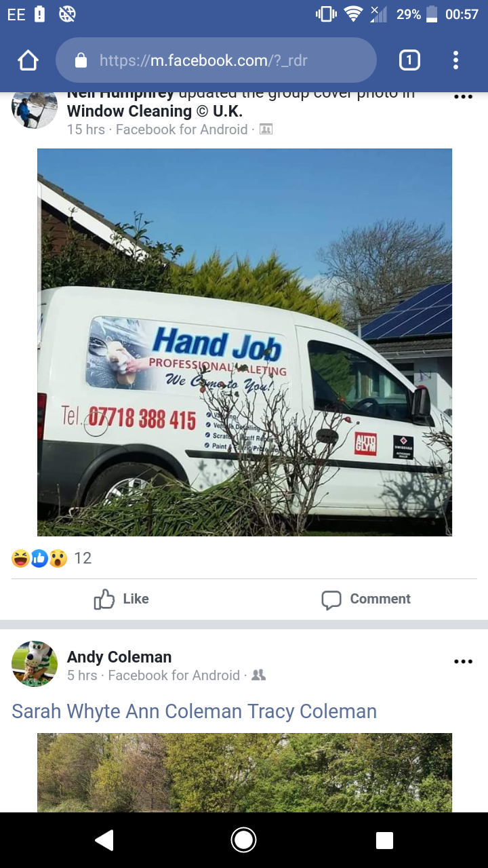Open Neil Humphrey's profile picture
This screenshot has height=868, width=488.
(35, 109)
